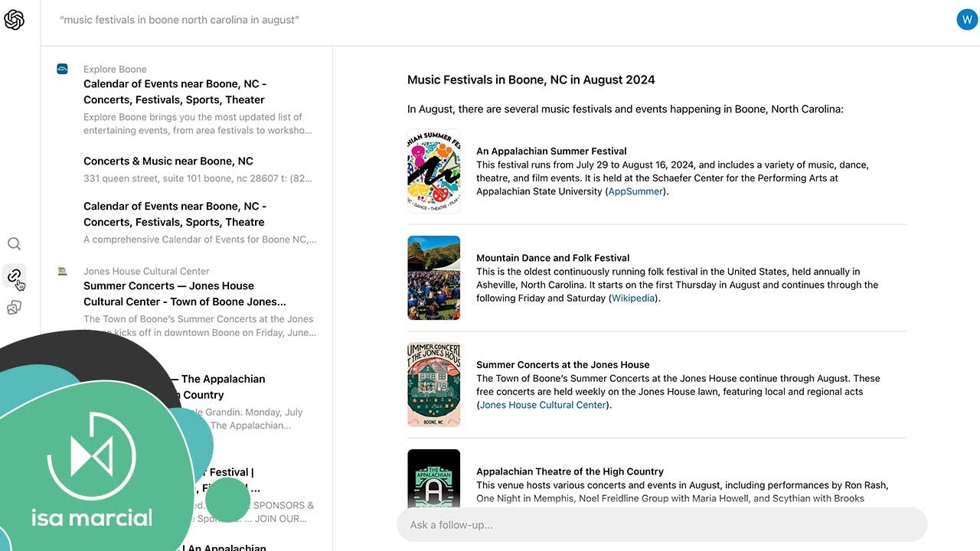Click the Mountain Dance and Folk Festival title
The width and height of the screenshot is (980, 551).
(x=553, y=258)
